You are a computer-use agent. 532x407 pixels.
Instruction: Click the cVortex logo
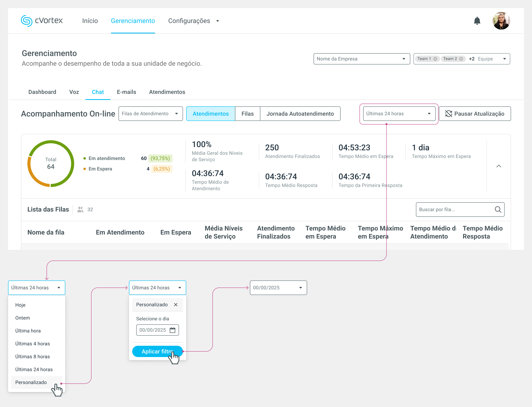point(42,21)
